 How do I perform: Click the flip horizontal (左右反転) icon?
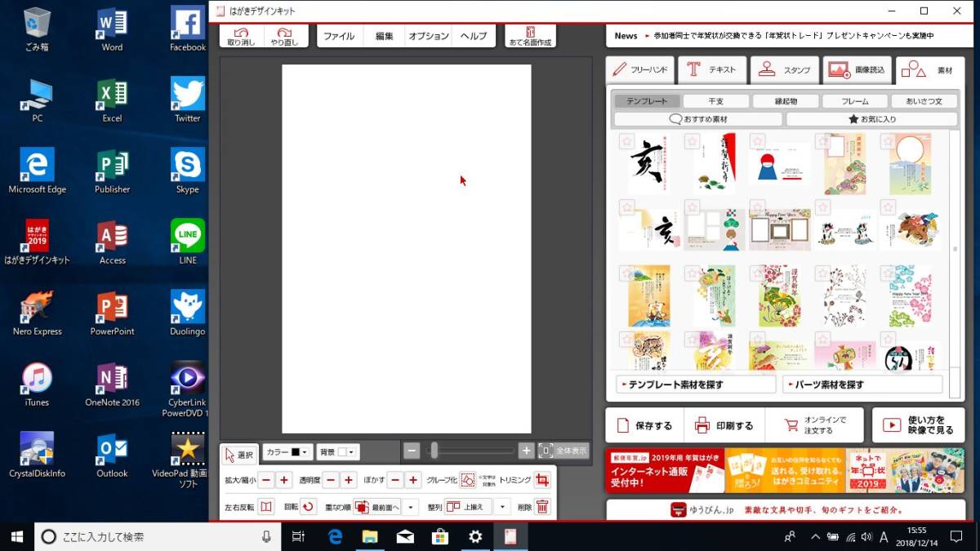(266, 507)
